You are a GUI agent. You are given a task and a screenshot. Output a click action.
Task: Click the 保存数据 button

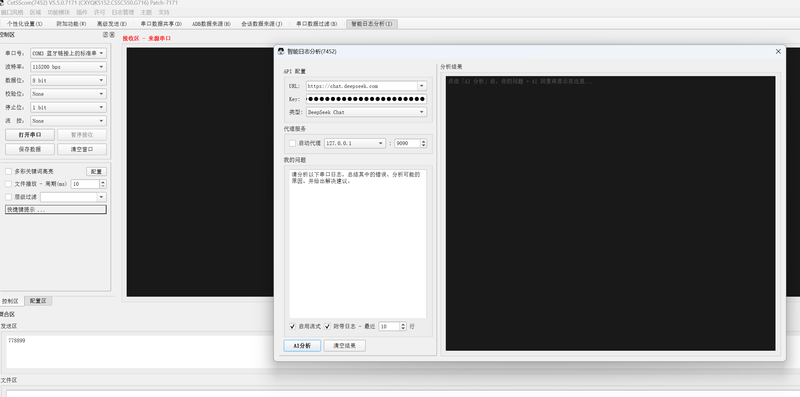coord(30,150)
